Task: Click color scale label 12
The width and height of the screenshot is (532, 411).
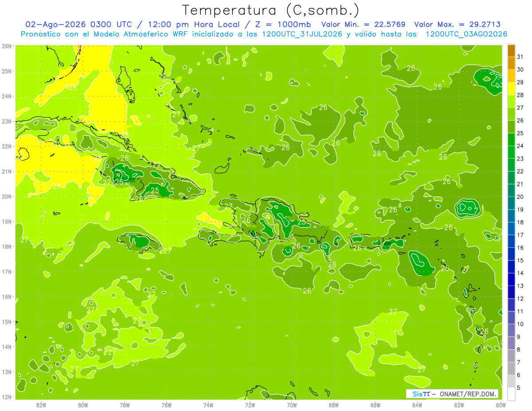Action: pos(520,298)
